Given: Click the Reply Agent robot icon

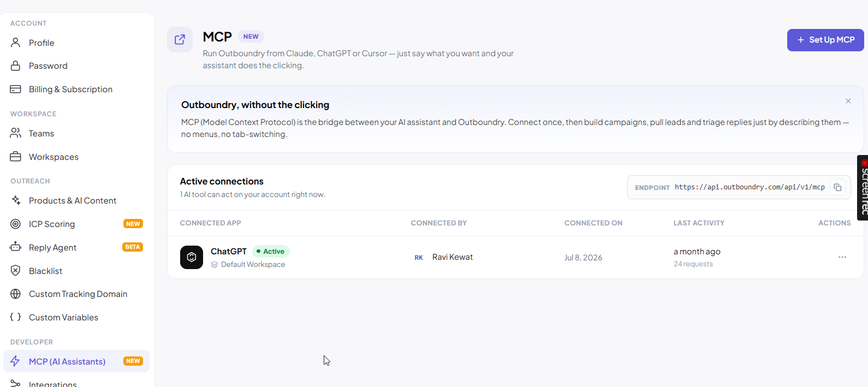Looking at the screenshot, I should coord(16,247).
